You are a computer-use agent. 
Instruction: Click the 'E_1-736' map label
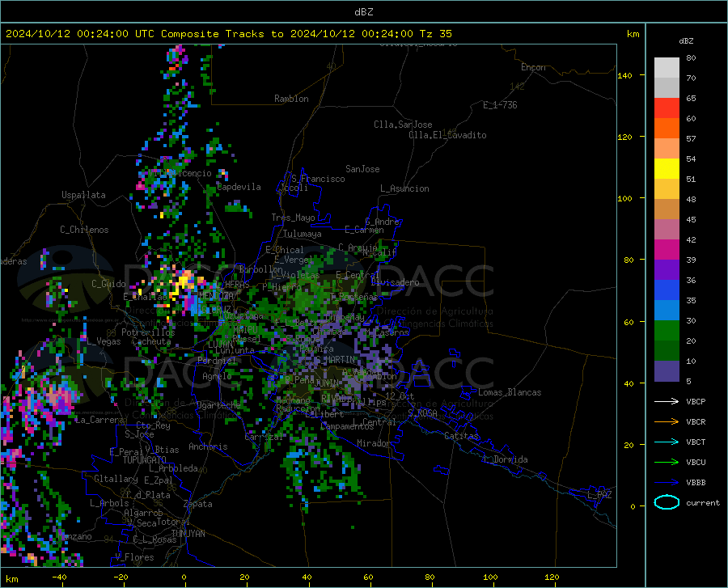[500, 105]
